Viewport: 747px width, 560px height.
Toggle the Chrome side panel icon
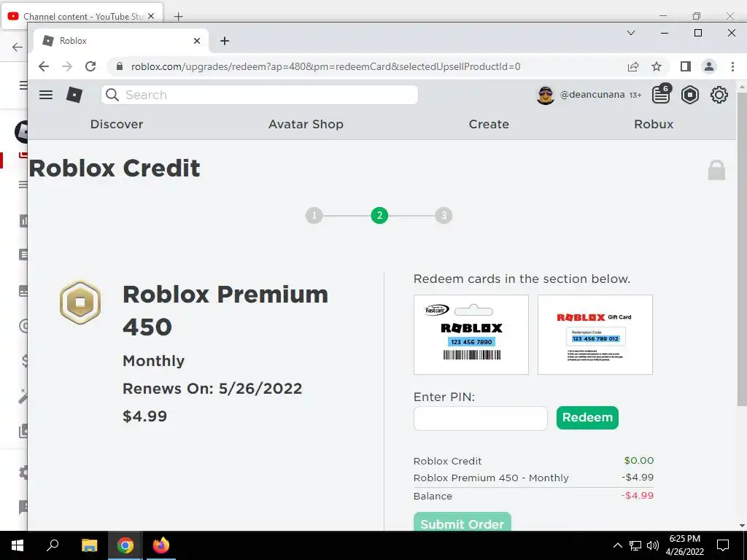[x=685, y=66]
